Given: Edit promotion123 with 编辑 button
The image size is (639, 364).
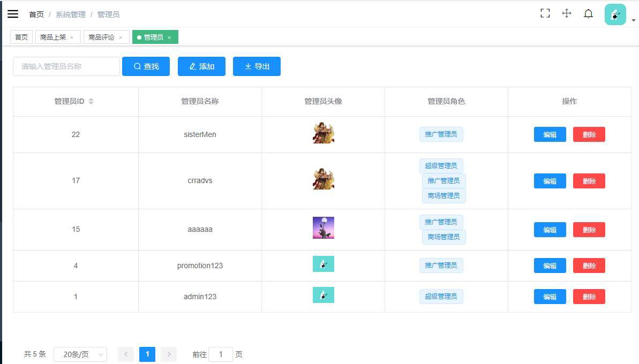Looking at the screenshot, I should tap(550, 266).
